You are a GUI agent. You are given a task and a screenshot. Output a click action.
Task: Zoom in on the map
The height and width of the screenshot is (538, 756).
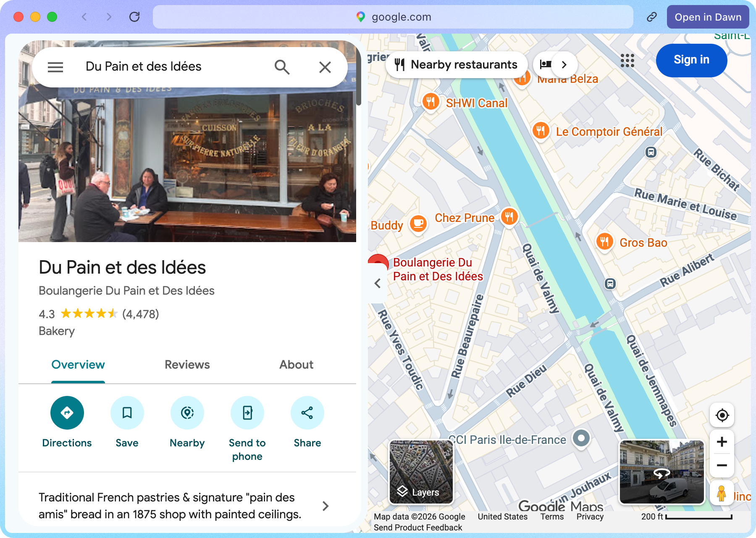(722, 442)
